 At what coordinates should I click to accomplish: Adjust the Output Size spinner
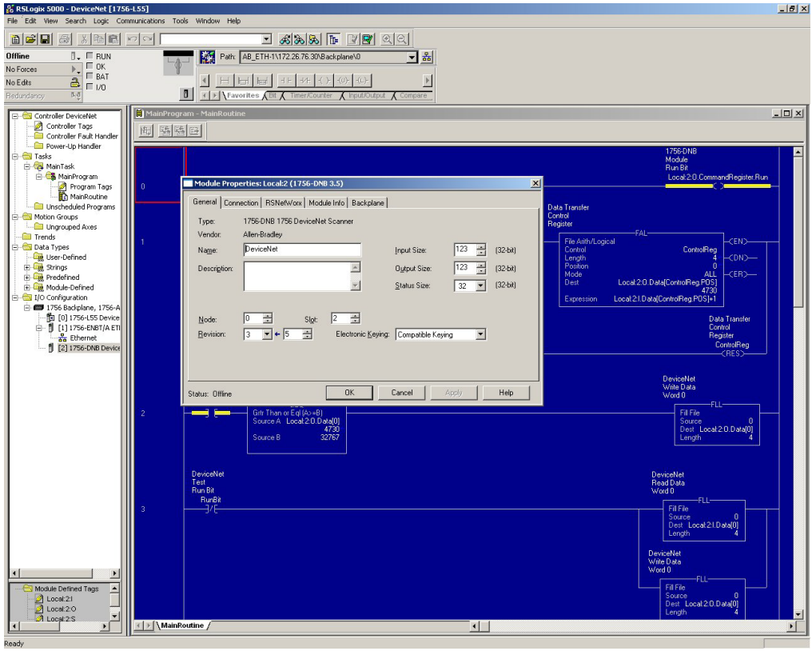pos(481,268)
